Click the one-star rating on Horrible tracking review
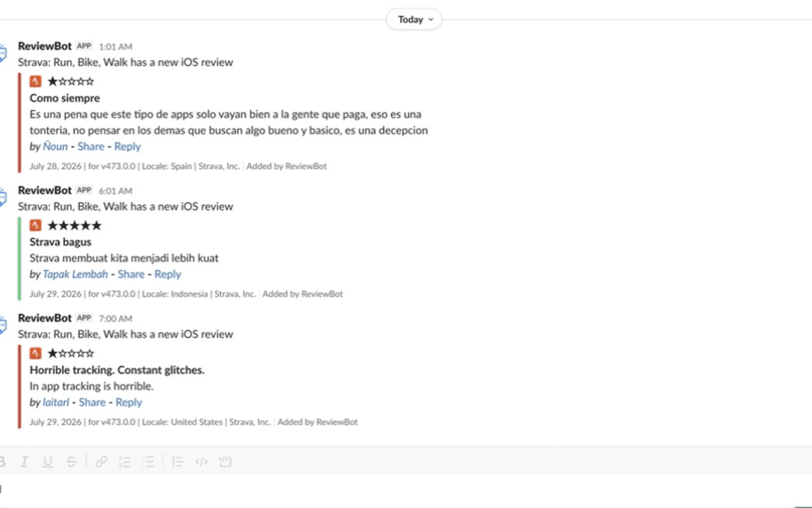The width and height of the screenshot is (812, 508). click(71, 353)
